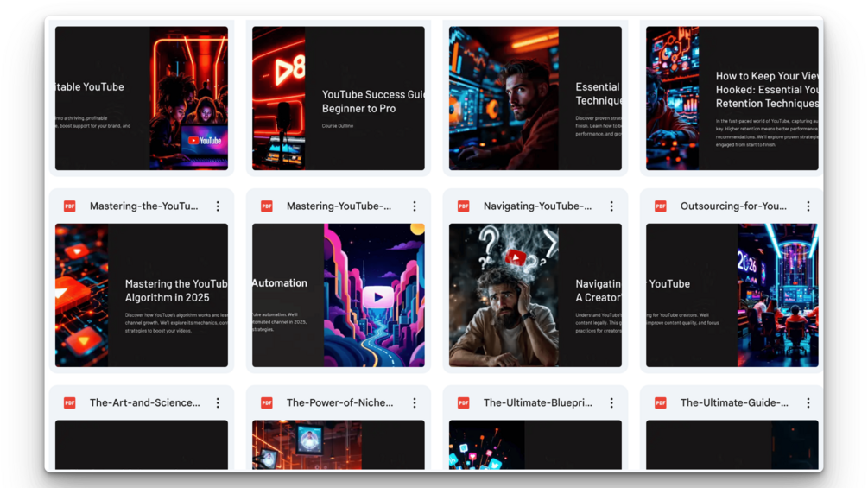Select the The-Ultimate-Bluepri... file name
The width and height of the screenshot is (868, 488).
tap(537, 402)
